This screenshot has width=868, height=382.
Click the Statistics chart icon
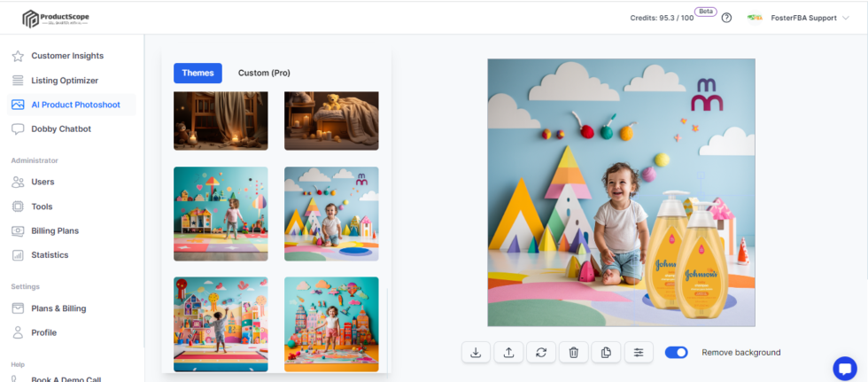18,255
